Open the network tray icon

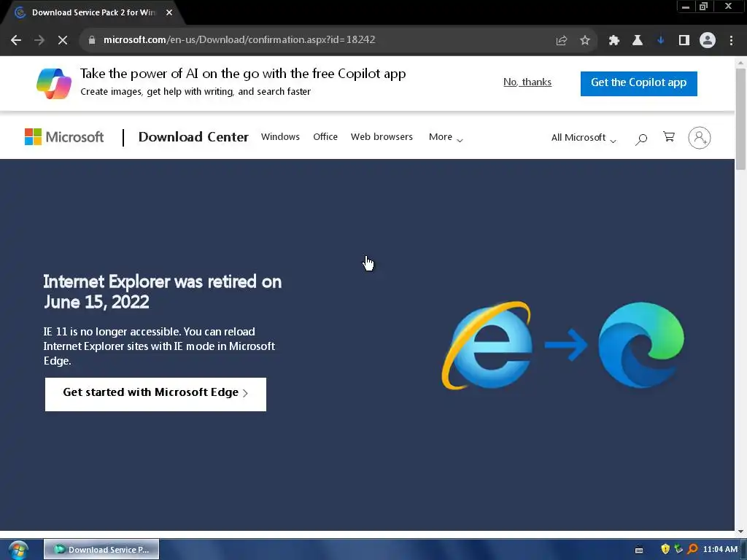click(x=678, y=549)
